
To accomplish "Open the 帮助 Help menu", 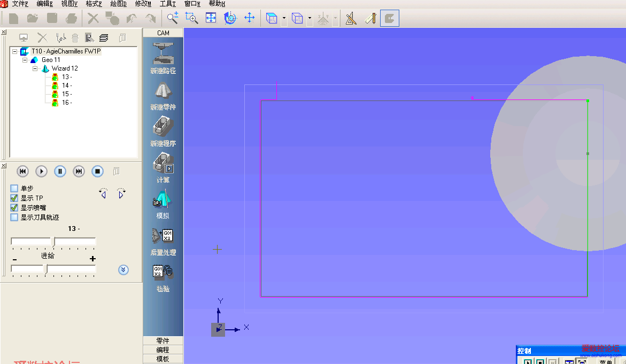I will click(217, 4).
